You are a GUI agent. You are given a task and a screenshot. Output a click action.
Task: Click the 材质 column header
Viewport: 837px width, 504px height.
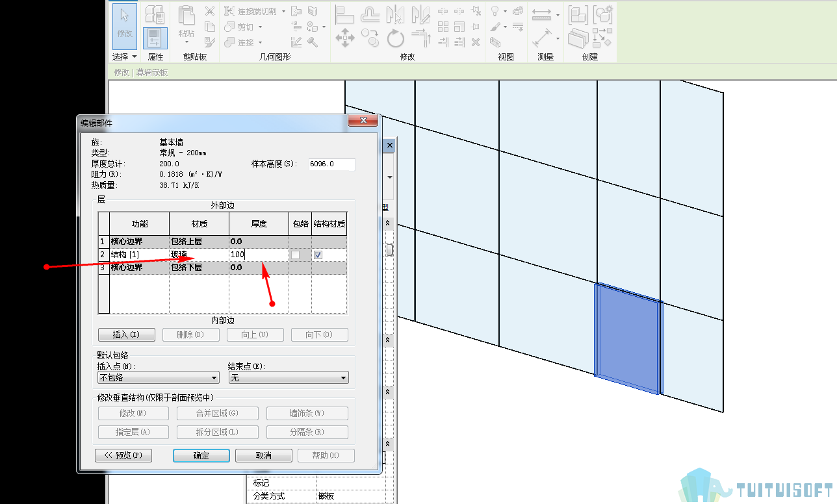point(199,223)
